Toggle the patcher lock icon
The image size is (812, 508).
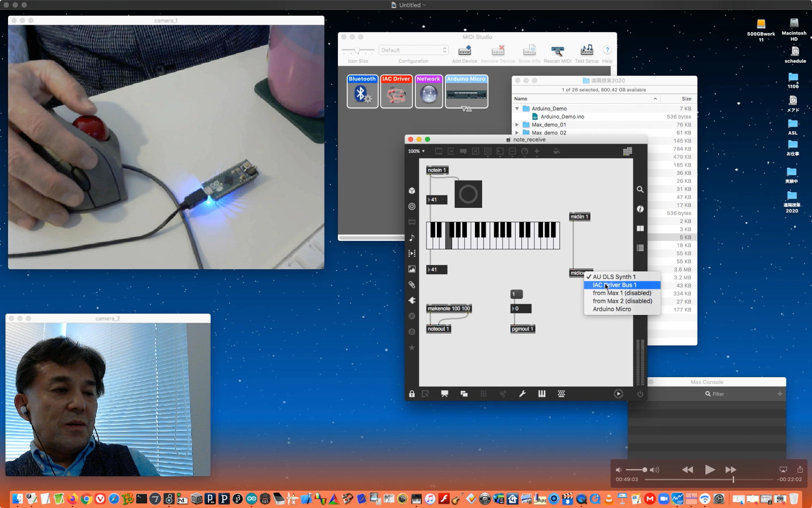(412, 394)
